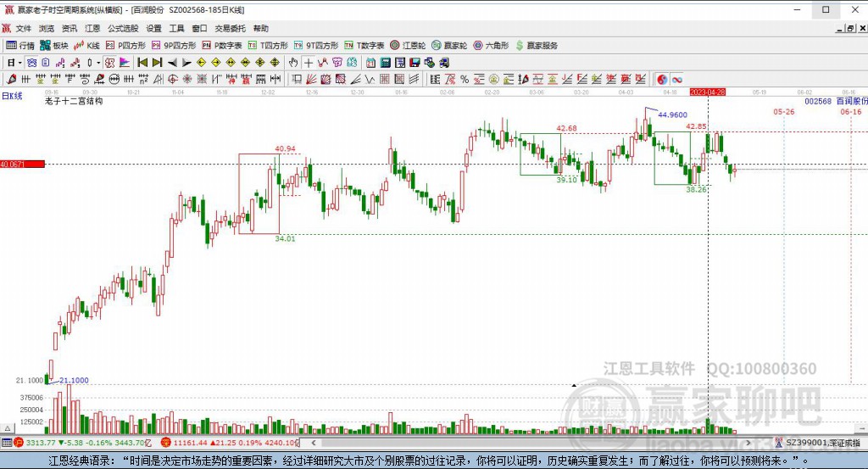Viewport: 868px width, 469px height.
Task: Toggle the pressed blue icon beside the 日 dropdown
Action: (x=31, y=63)
